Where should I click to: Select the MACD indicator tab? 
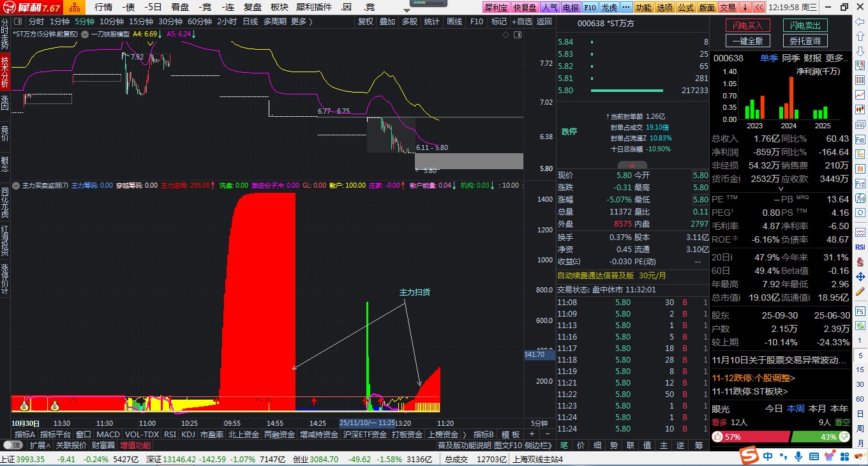tap(108, 434)
